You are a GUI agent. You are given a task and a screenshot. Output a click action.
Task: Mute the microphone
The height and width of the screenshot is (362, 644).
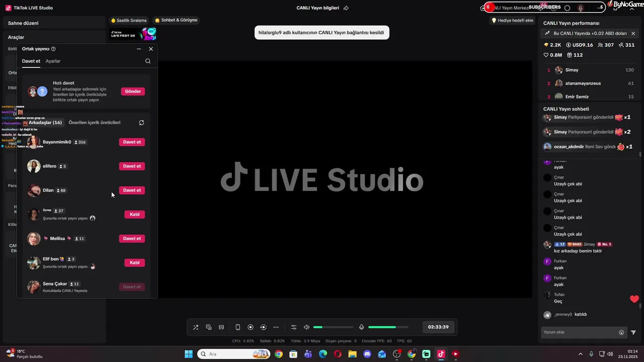[361, 327]
